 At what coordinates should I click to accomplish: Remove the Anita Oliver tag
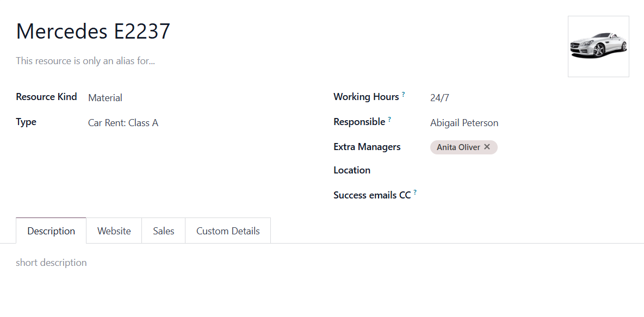click(x=487, y=147)
